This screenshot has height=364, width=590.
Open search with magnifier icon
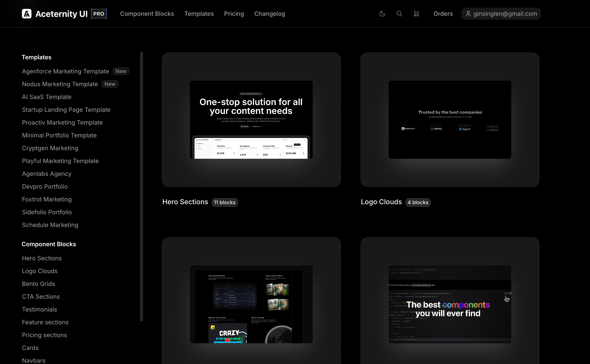click(x=399, y=14)
